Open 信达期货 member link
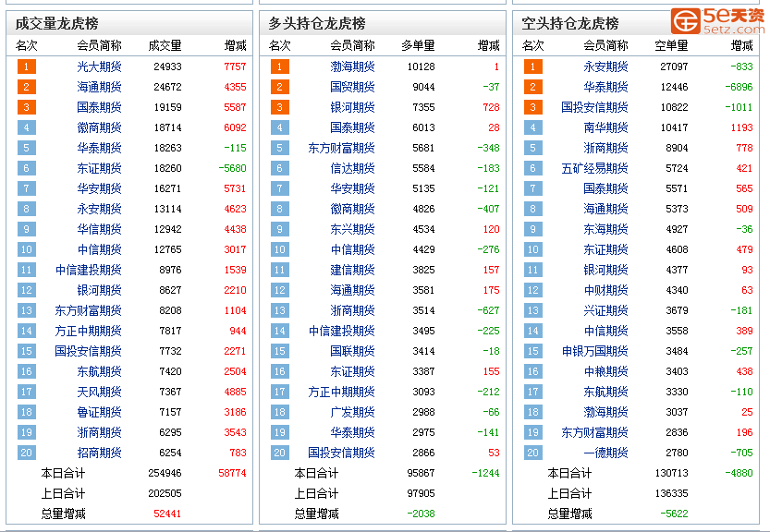The height and width of the screenshot is (532, 770). pos(352,168)
